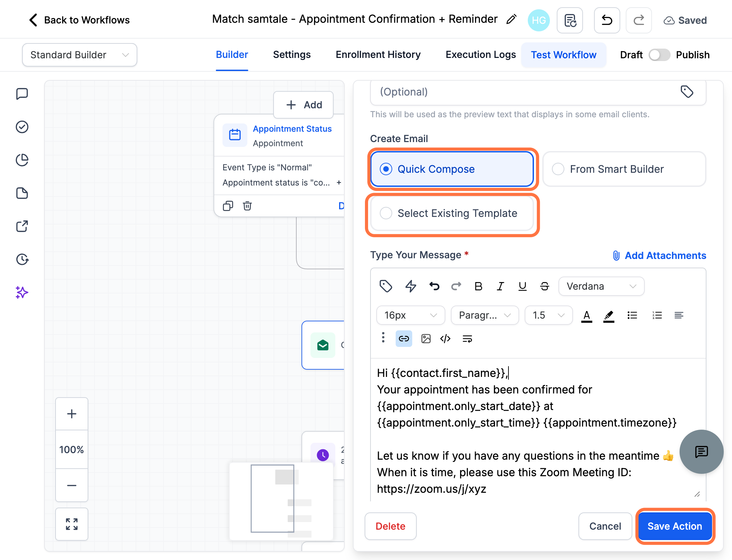Click the edit workflow name pencil icon
732x560 pixels.
(511, 19)
